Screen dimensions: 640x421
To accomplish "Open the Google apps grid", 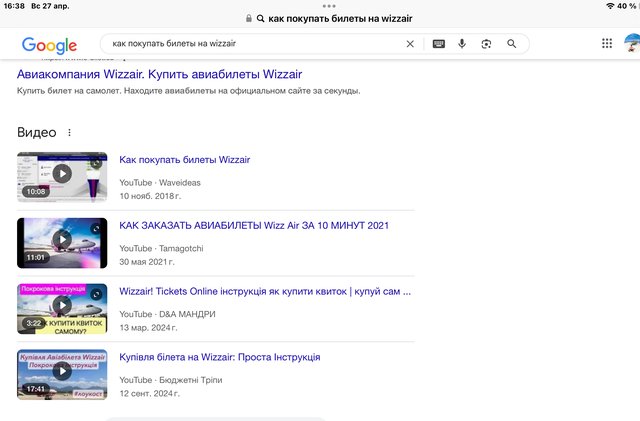I will coord(607,43).
